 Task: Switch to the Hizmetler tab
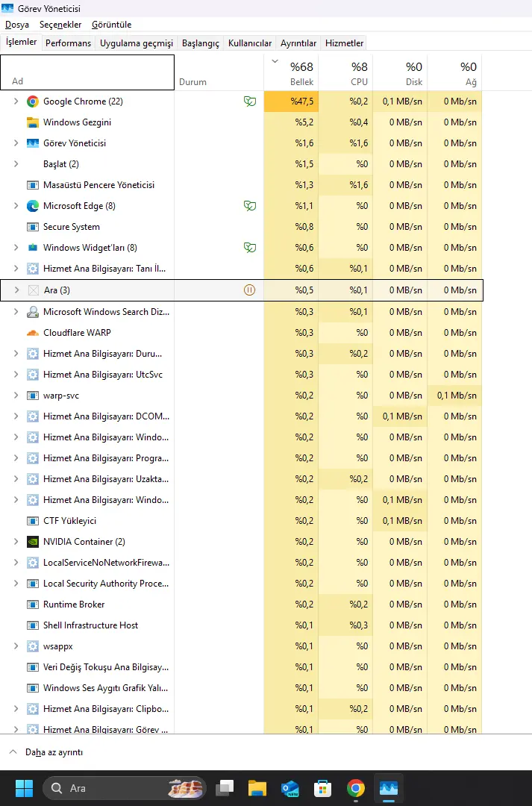pos(345,43)
